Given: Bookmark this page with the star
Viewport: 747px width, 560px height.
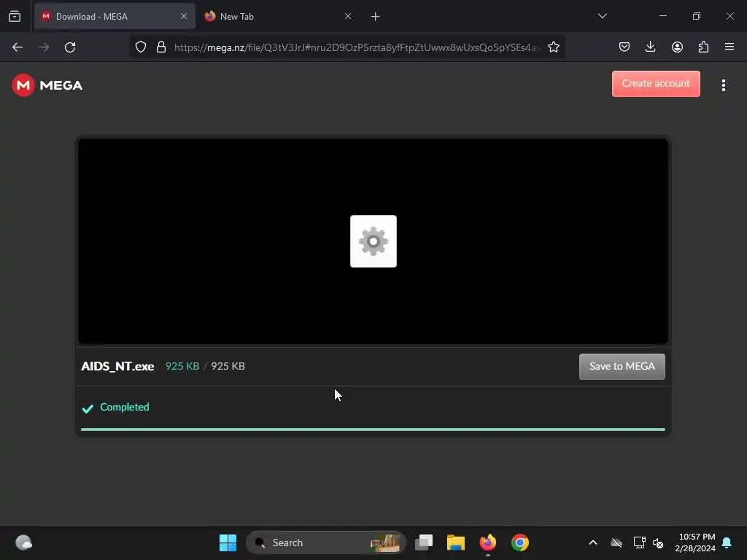Looking at the screenshot, I should tap(553, 47).
